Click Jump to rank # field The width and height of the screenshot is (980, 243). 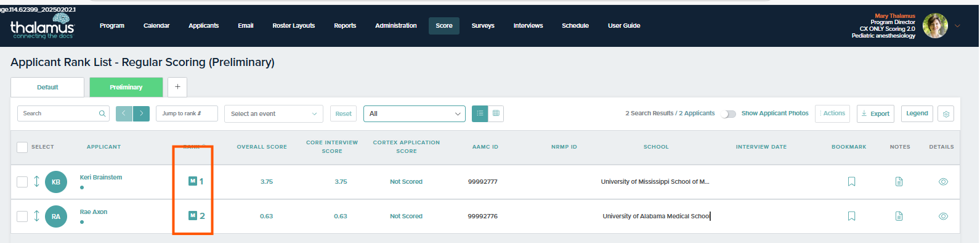[x=187, y=113]
